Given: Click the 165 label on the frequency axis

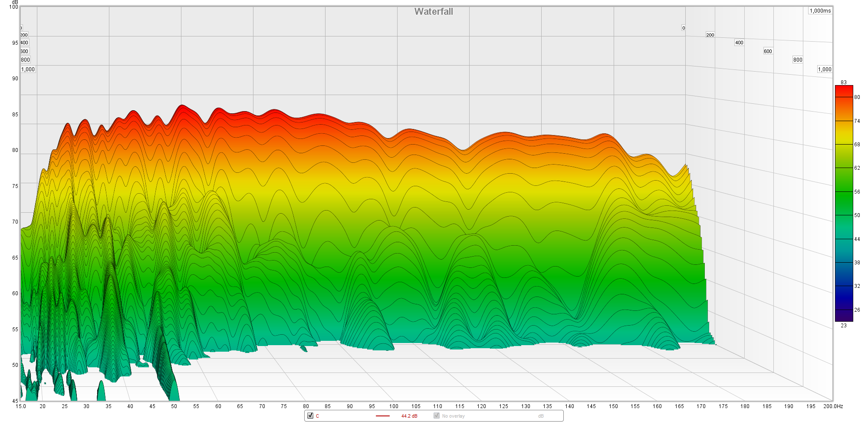Looking at the screenshot, I should (x=679, y=406).
